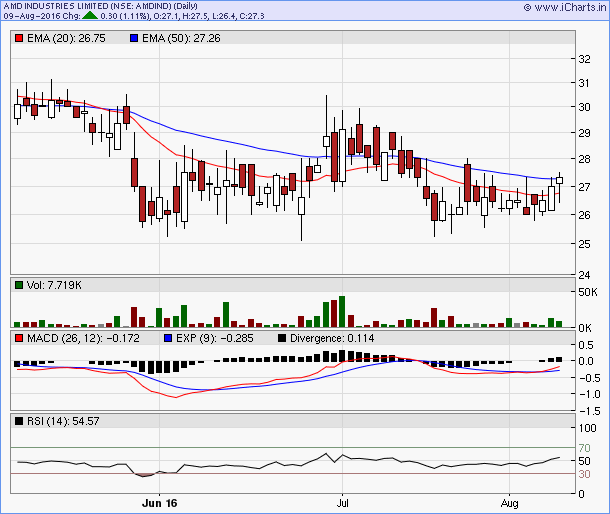Click the 25 price axis label
The image size is (610, 514).
(x=584, y=244)
